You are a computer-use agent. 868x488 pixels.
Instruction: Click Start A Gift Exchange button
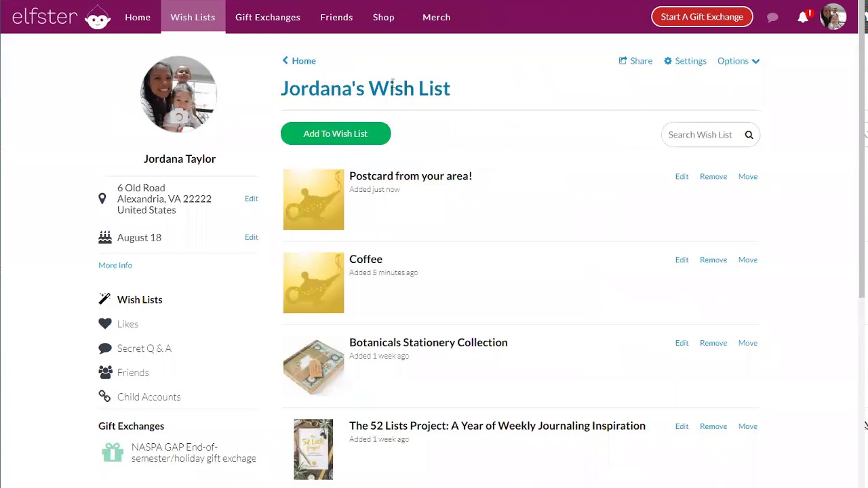(702, 17)
